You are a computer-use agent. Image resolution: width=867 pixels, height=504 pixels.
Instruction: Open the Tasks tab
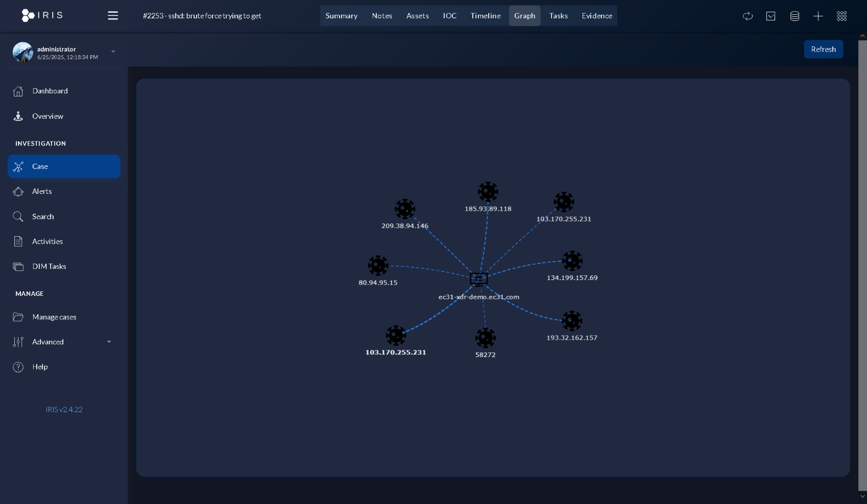tap(559, 16)
